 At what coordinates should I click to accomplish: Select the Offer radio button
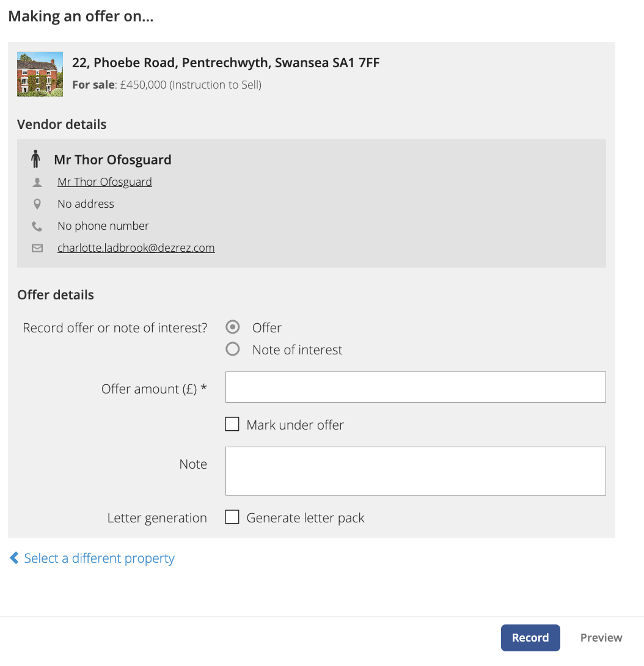coord(232,327)
